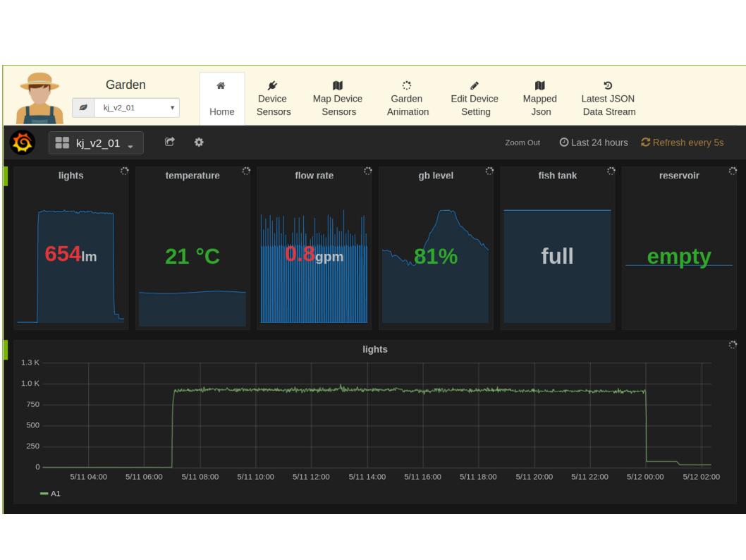Click the A1 green legend color swatch
The height and width of the screenshot is (560, 746).
point(44,494)
